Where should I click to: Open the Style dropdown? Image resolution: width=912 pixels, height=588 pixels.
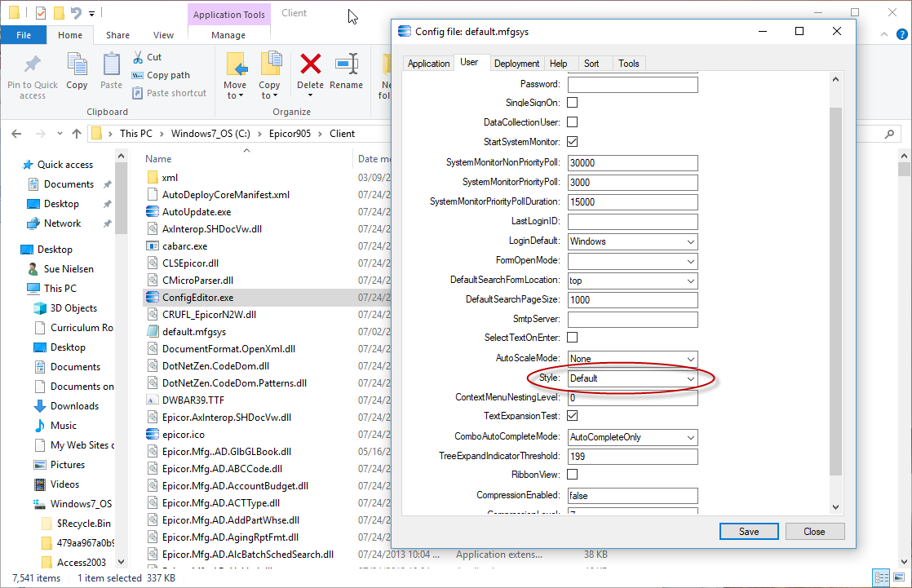[x=690, y=378]
